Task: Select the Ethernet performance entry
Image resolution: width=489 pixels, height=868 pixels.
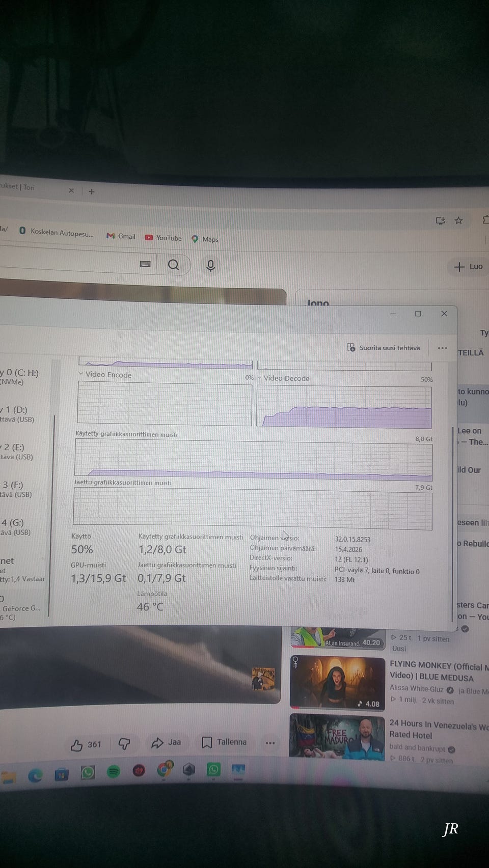Action: click(x=22, y=569)
